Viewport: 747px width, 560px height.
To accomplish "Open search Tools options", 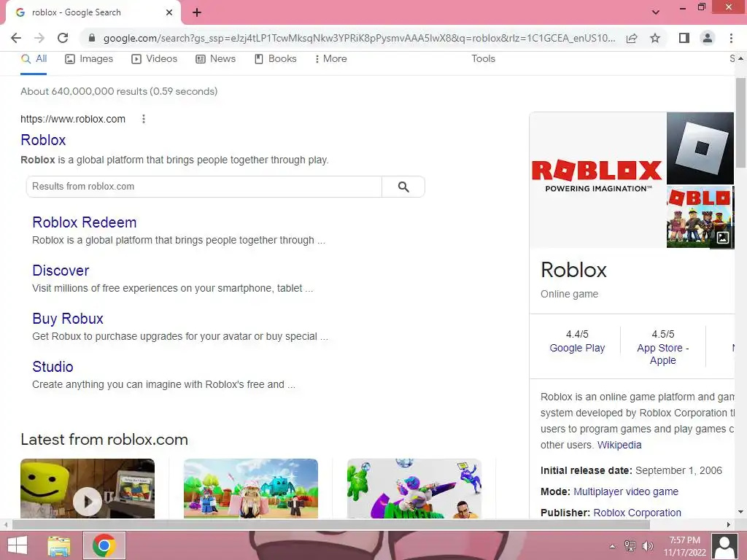I will (x=483, y=59).
